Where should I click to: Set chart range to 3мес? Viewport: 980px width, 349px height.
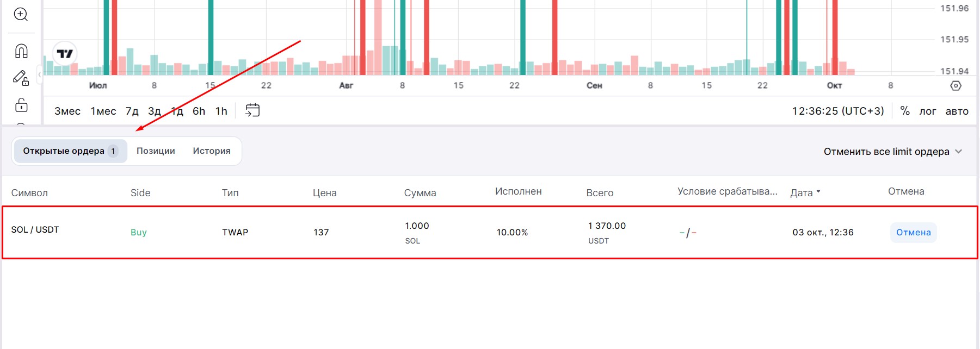coord(67,111)
